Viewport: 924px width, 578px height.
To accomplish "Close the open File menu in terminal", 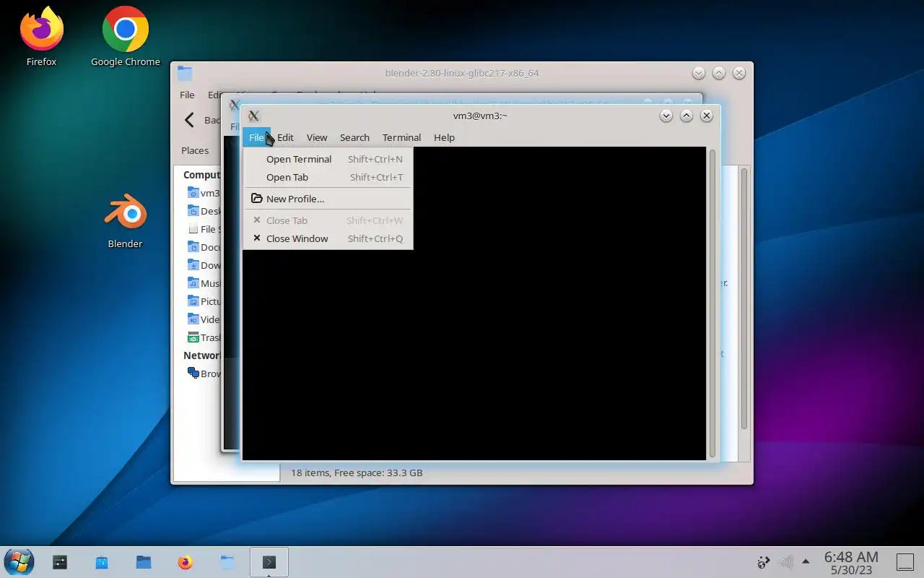I will 256,137.
